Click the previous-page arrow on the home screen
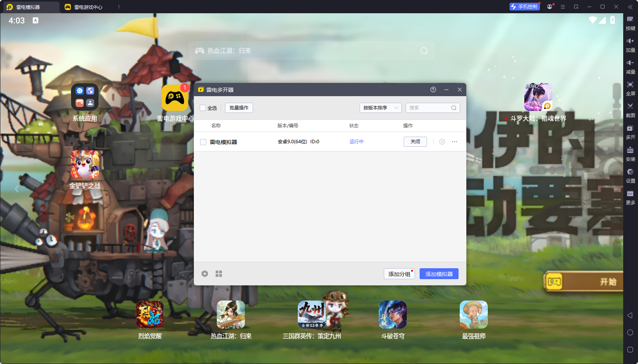The image size is (638, 364). tap(17, 189)
